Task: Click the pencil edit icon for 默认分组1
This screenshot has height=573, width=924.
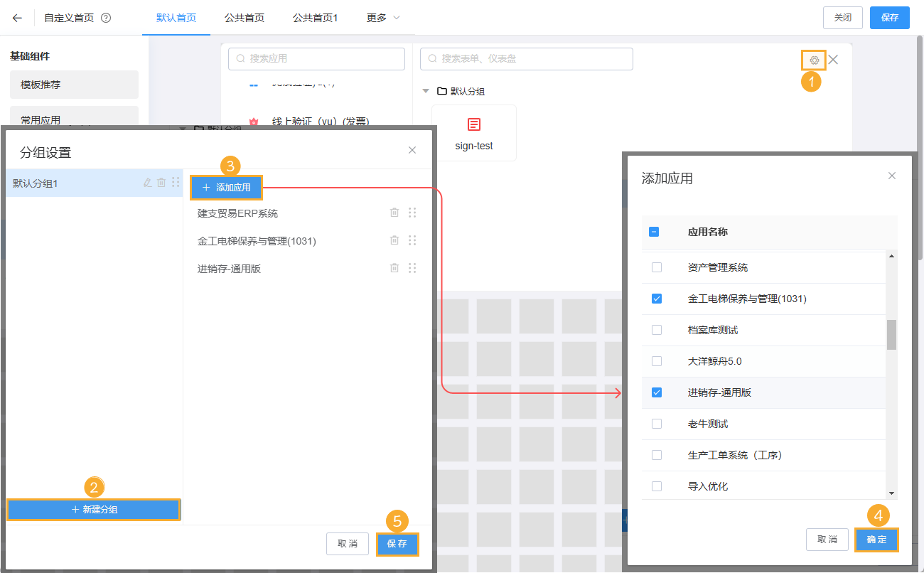Action: coord(147,183)
